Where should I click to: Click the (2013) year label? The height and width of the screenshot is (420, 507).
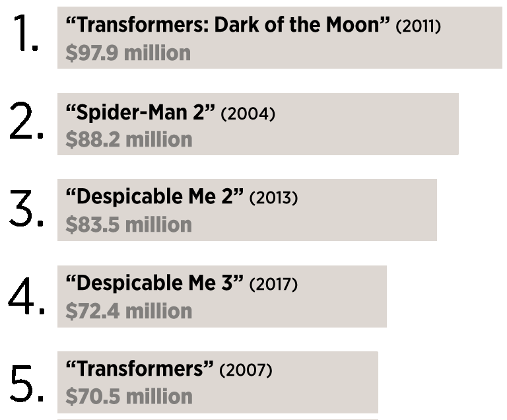tap(273, 197)
